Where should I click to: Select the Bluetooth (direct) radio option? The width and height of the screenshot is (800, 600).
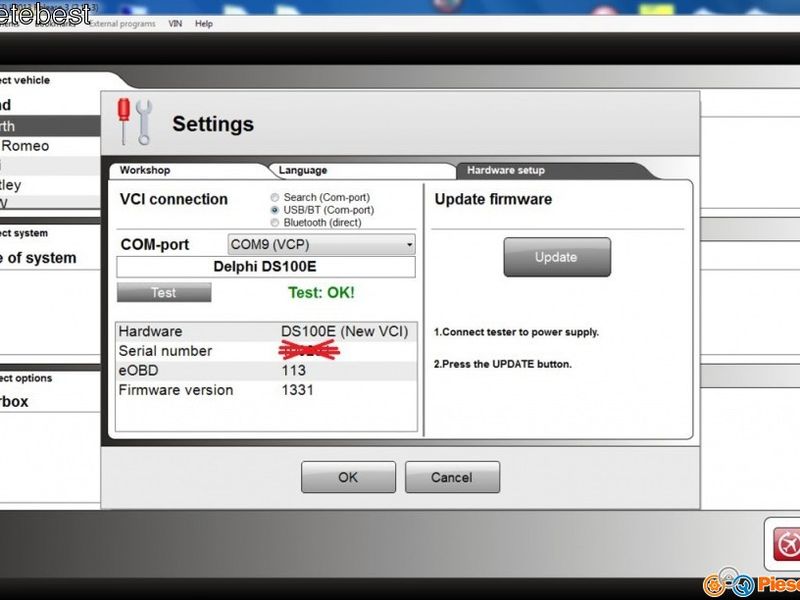(x=275, y=222)
